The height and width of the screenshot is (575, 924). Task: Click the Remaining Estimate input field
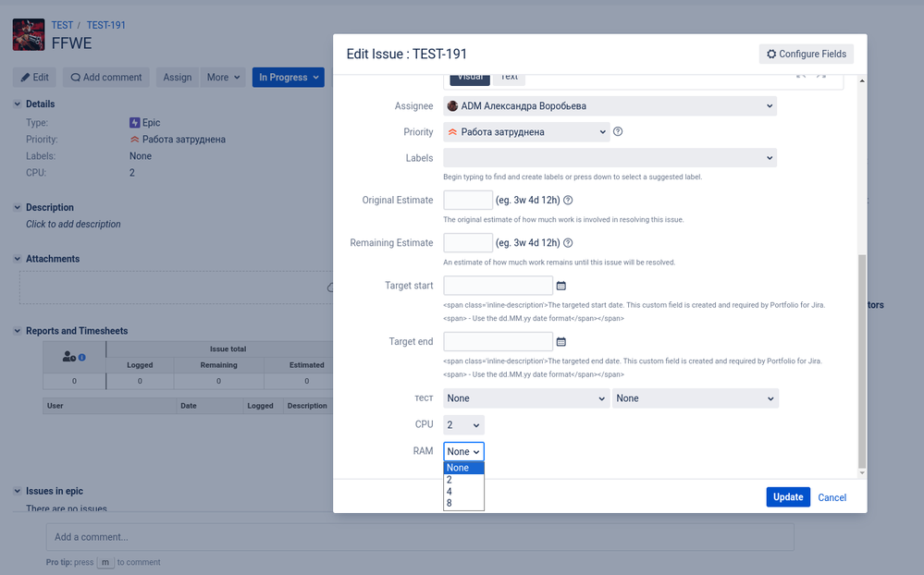tap(468, 243)
